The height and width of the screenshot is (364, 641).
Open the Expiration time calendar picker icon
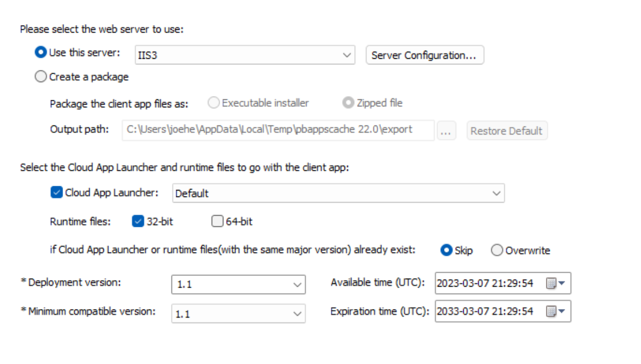pyautogui.click(x=555, y=311)
